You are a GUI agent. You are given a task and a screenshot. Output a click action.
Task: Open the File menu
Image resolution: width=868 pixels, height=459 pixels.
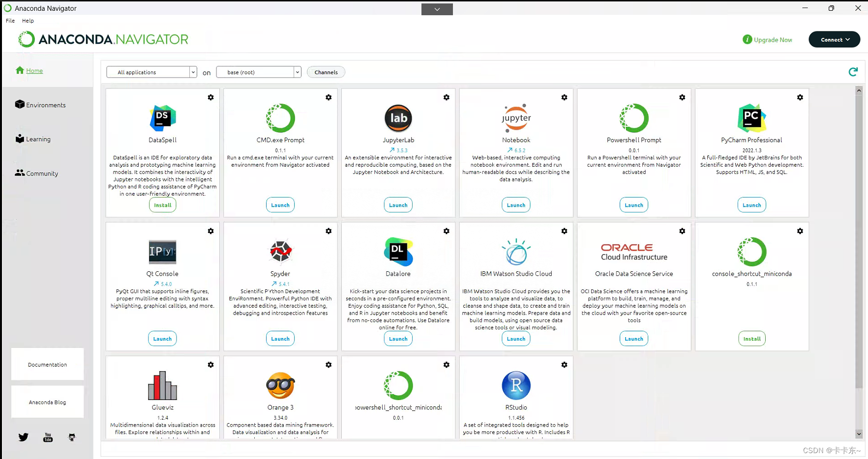[10, 21]
